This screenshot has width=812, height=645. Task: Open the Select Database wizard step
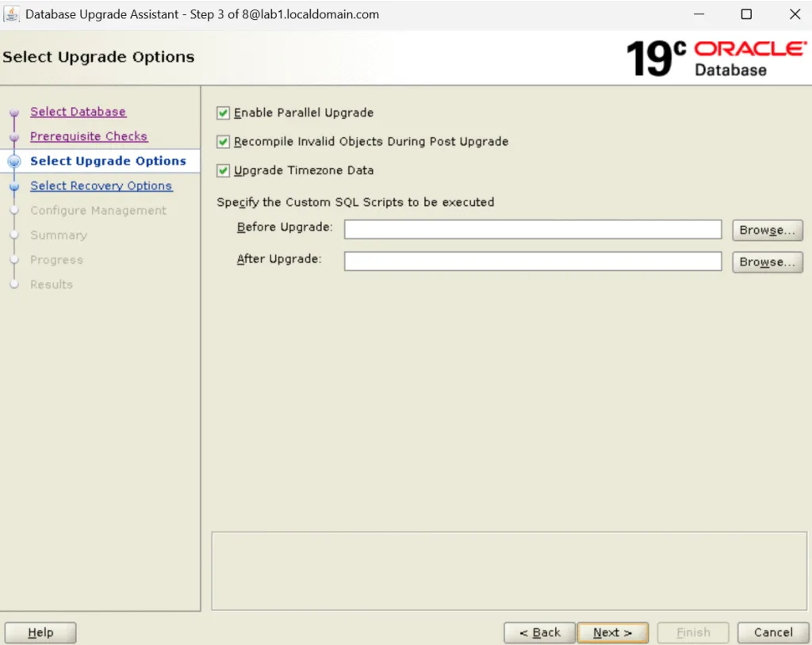[x=78, y=112]
